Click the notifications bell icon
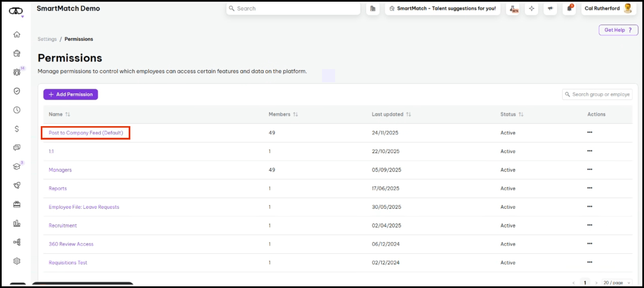The width and height of the screenshot is (644, 288). coord(569,8)
